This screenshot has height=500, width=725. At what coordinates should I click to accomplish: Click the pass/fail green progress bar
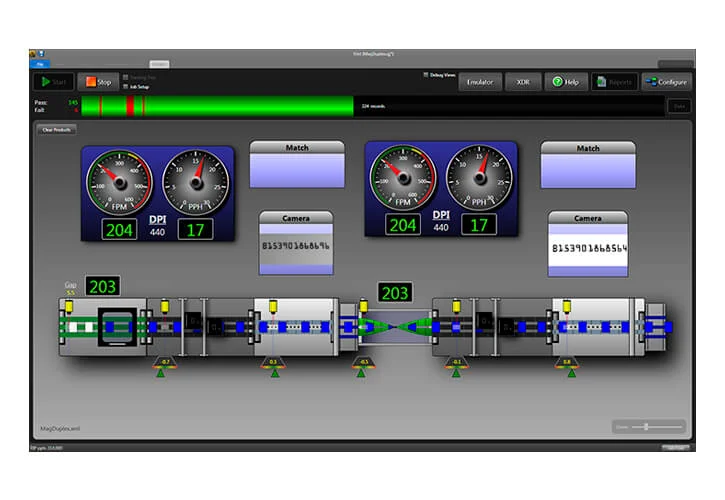pyautogui.click(x=217, y=106)
